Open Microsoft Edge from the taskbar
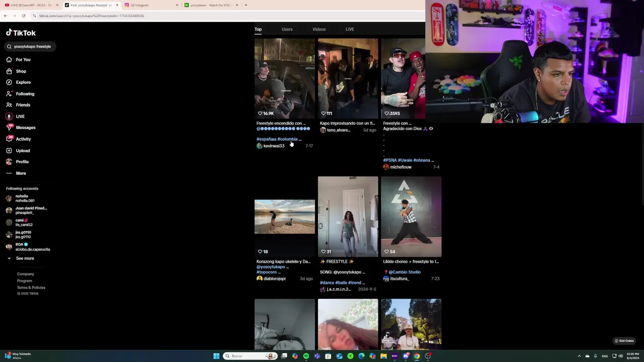The image size is (644, 362). [x=361, y=356]
